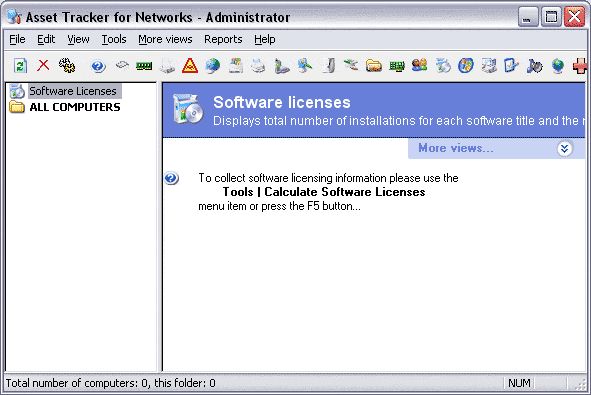Image resolution: width=591 pixels, height=395 pixels.
Task: Click the network adapter card icon
Action: click(x=351, y=65)
